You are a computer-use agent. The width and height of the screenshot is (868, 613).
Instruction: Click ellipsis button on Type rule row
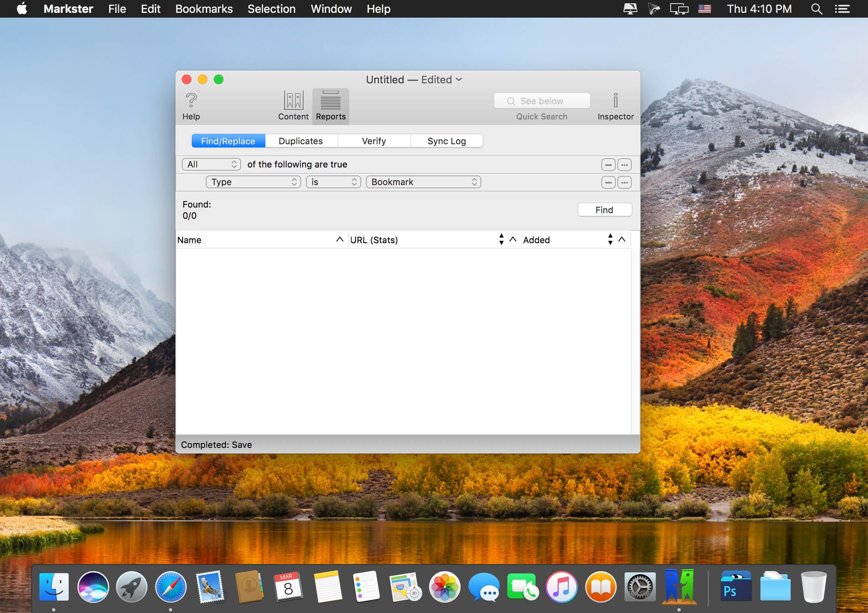click(624, 183)
